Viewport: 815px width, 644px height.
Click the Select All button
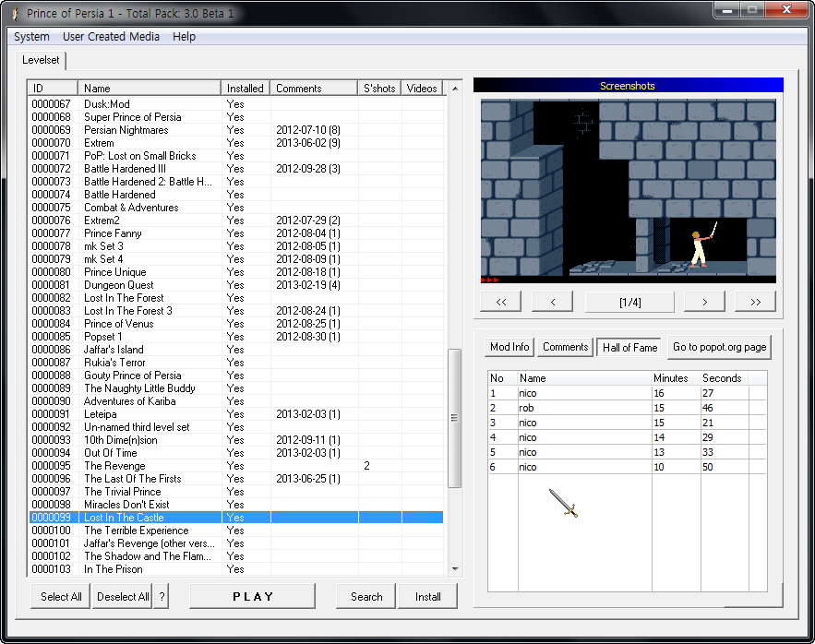tap(61, 596)
